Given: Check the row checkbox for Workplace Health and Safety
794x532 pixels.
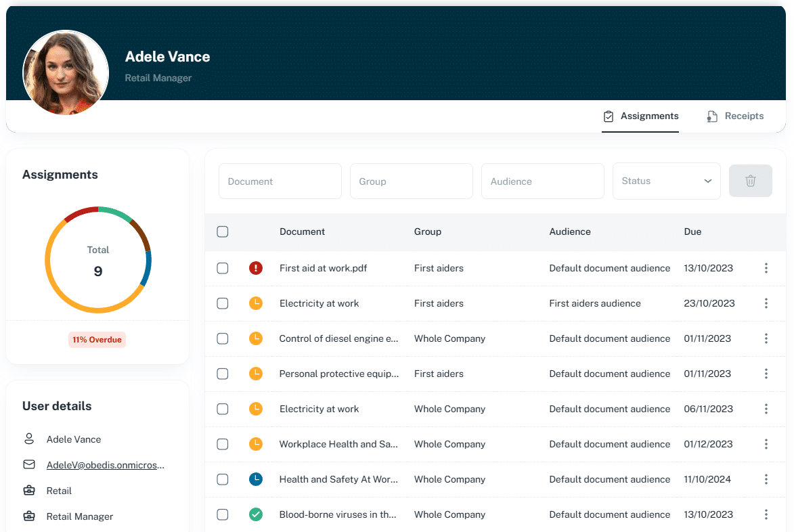Looking at the screenshot, I should click(x=223, y=444).
